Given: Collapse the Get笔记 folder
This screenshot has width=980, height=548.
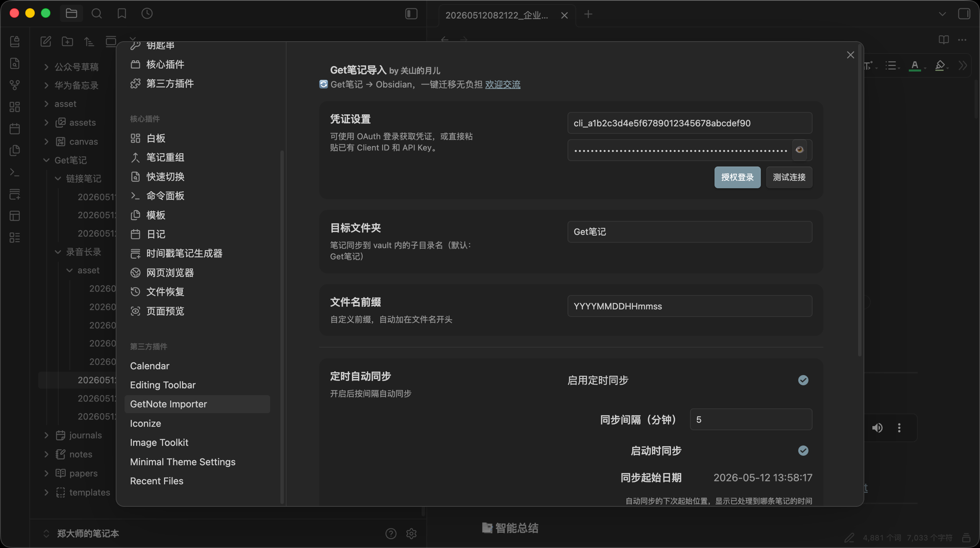Looking at the screenshot, I should [x=46, y=160].
